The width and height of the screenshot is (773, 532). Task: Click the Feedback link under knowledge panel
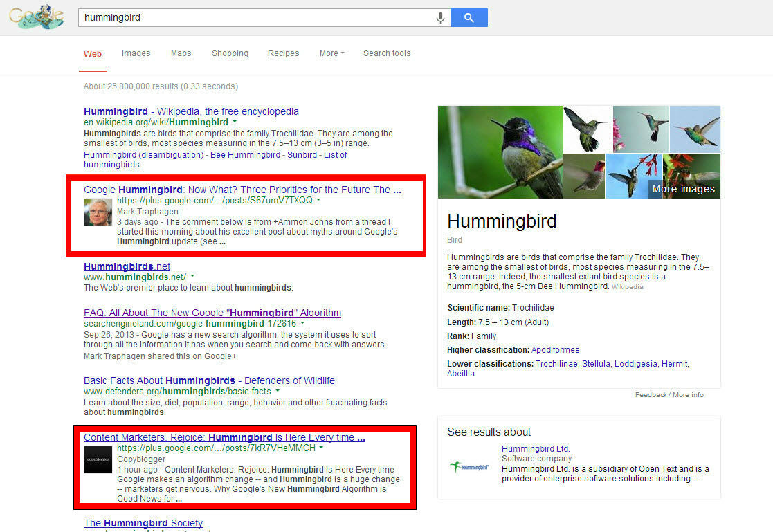pyautogui.click(x=651, y=395)
